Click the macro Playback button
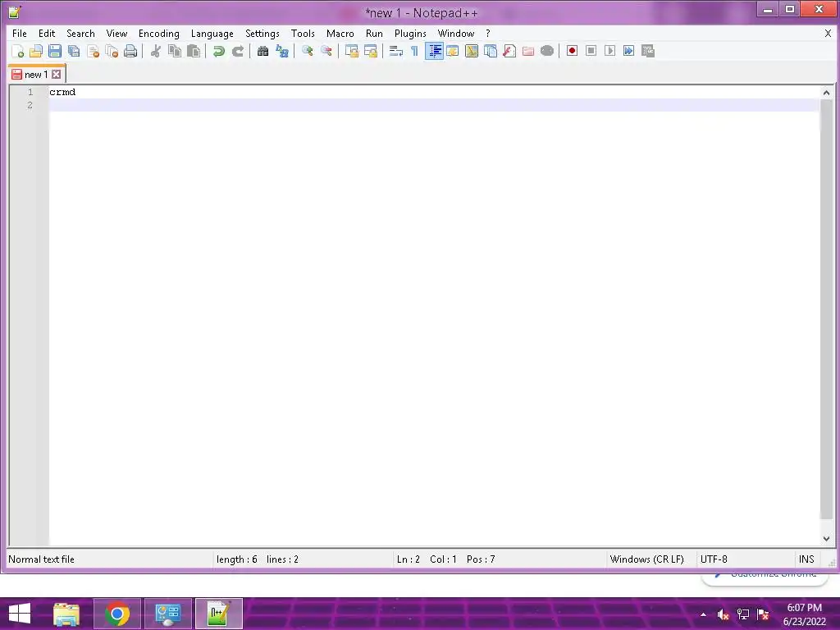Image resolution: width=840 pixels, height=630 pixels. tap(609, 51)
